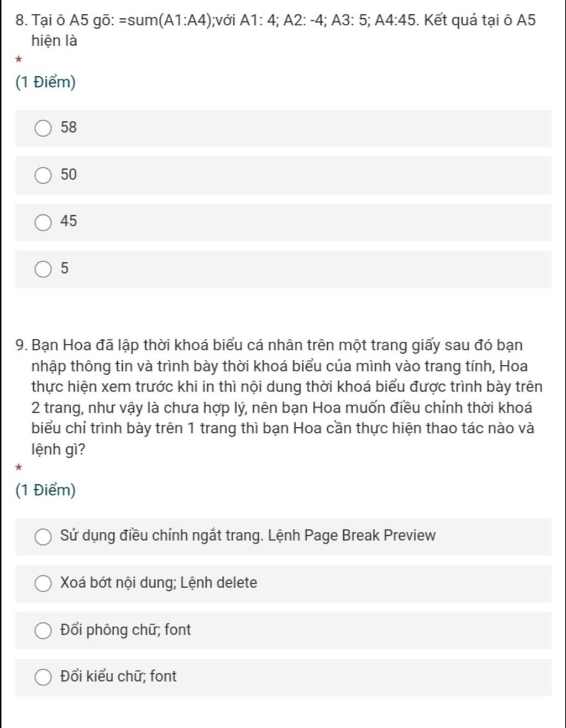Click the red required asterisk of question 8

[19, 59]
